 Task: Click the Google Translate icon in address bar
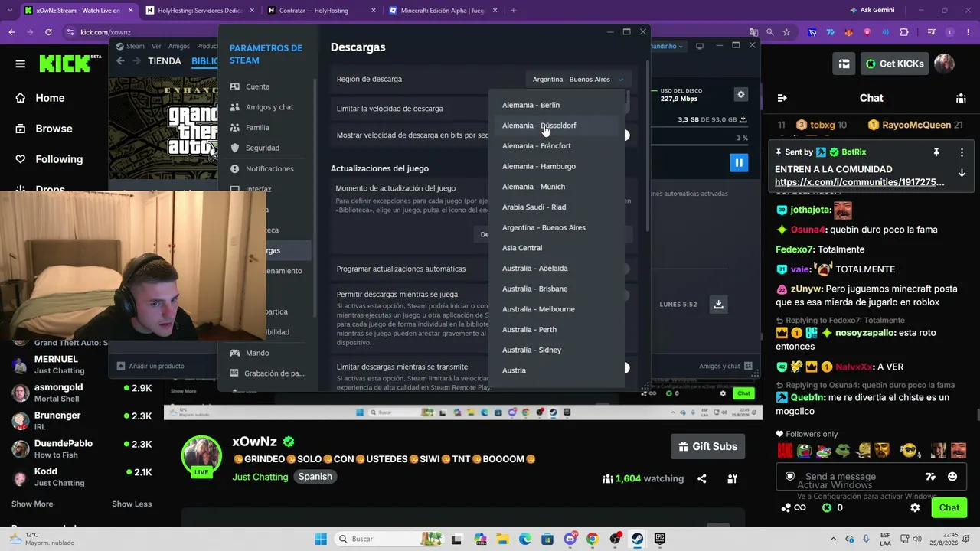pyautogui.click(x=754, y=32)
